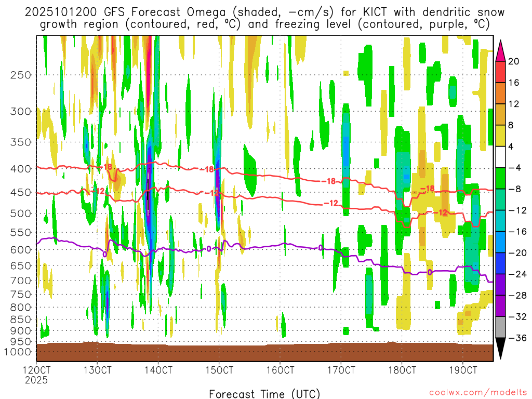Click the colorbar value label -36
The width and height of the screenshot is (532, 399).
tap(517, 338)
